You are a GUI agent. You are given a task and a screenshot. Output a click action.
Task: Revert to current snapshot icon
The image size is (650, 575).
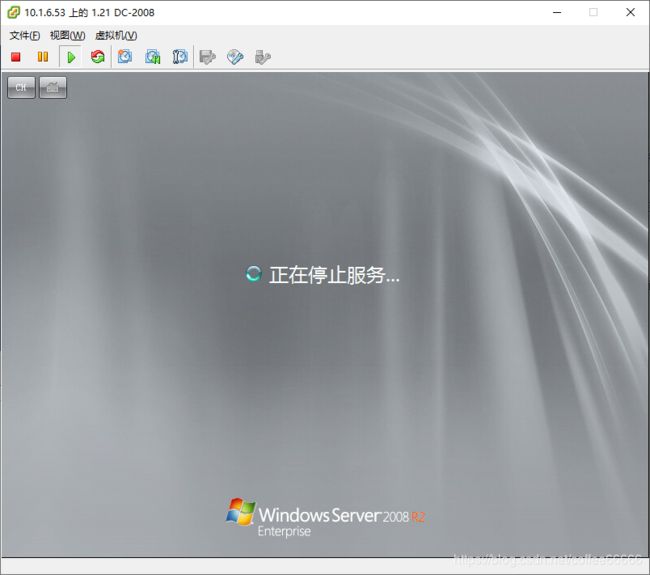coord(153,57)
